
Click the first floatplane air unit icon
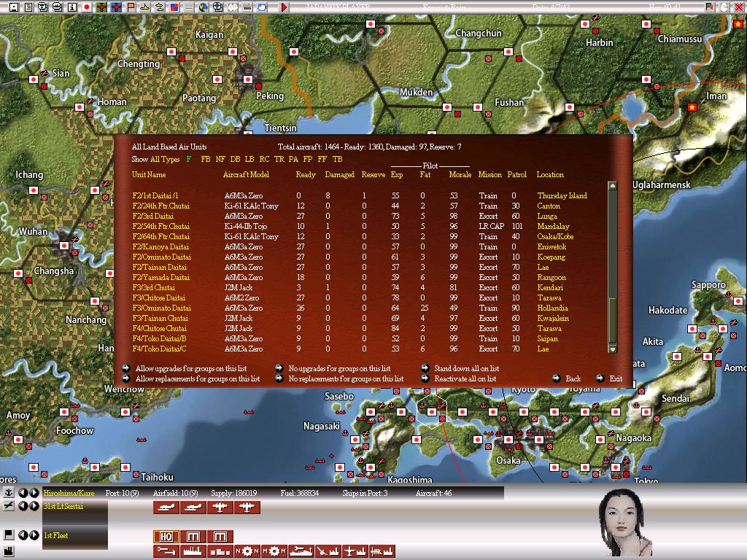(x=166, y=507)
